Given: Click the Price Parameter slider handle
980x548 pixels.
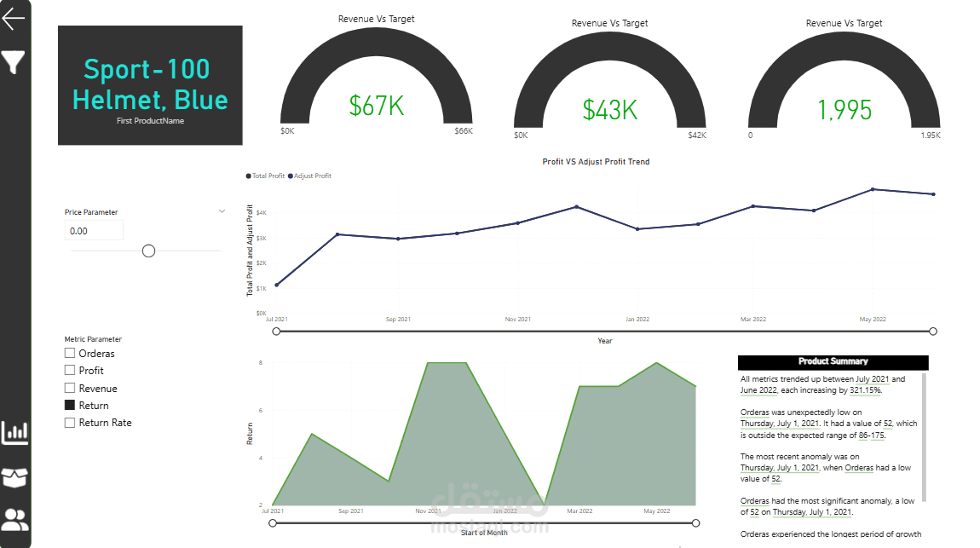Looking at the screenshot, I should pyautogui.click(x=149, y=251).
